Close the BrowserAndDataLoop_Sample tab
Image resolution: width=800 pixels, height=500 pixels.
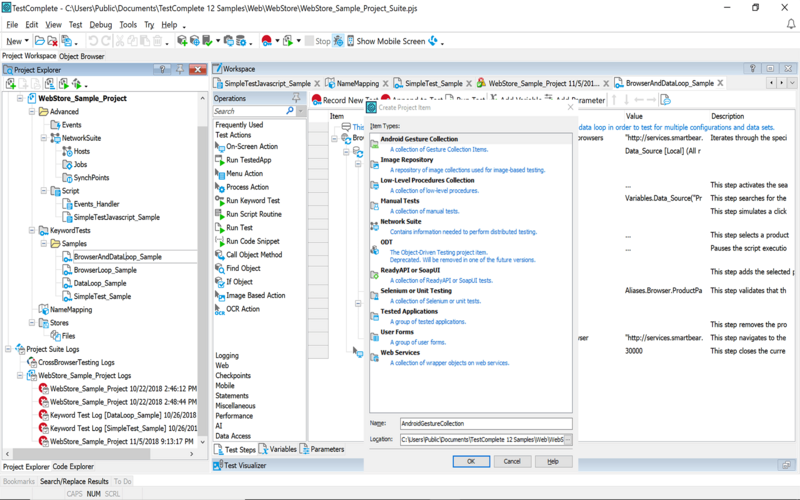coord(720,83)
